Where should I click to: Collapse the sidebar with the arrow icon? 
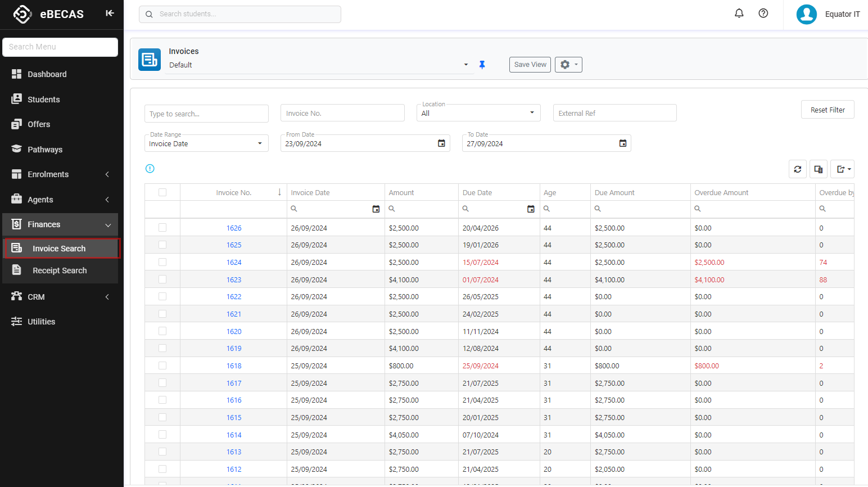110,13
